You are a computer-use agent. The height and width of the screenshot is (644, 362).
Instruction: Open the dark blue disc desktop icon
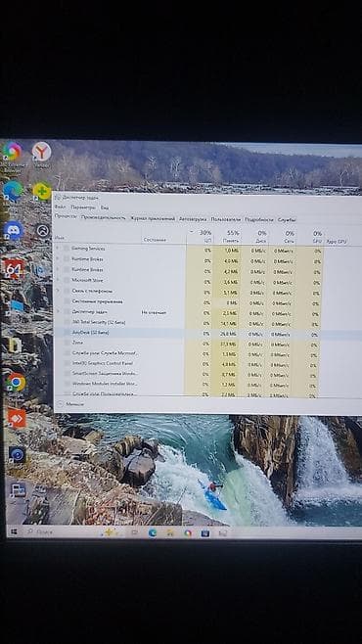tap(18, 454)
